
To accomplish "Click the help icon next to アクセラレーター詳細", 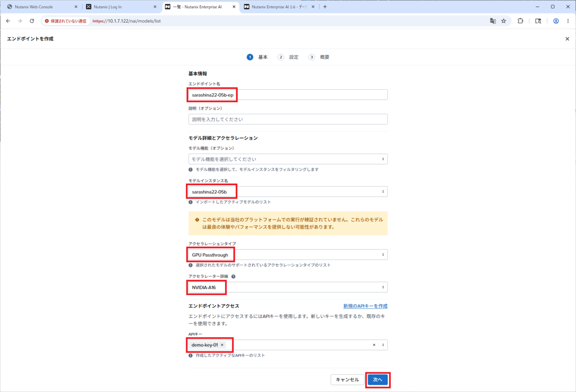I will [x=233, y=277].
